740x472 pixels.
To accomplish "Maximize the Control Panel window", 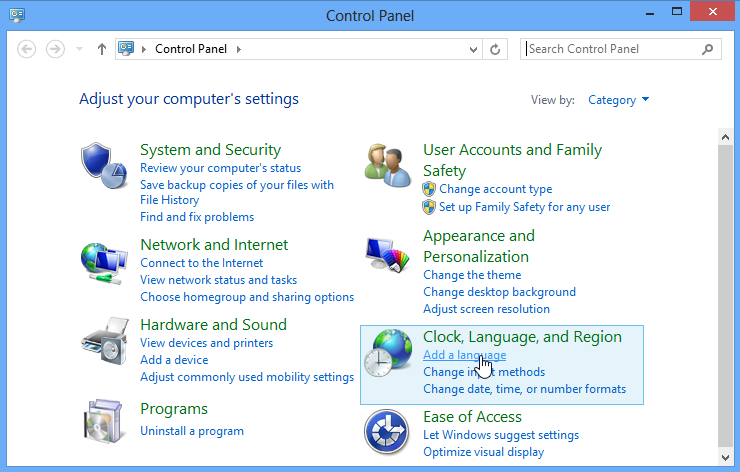I will pyautogui.click(x=677, y=12).
